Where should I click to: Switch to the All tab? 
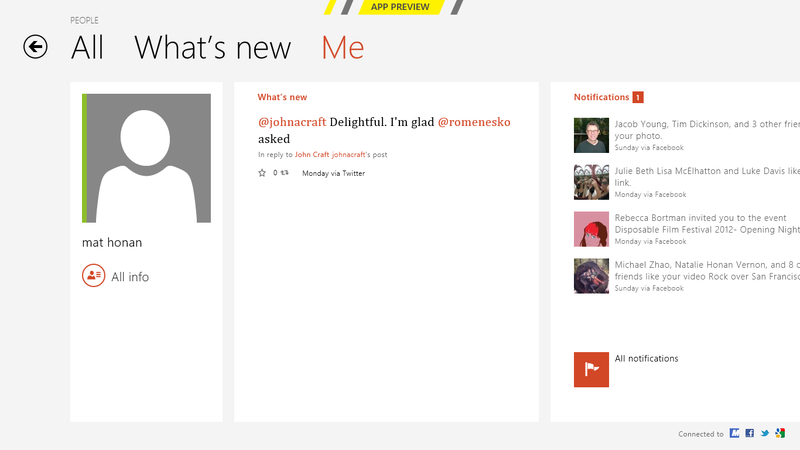87,48
